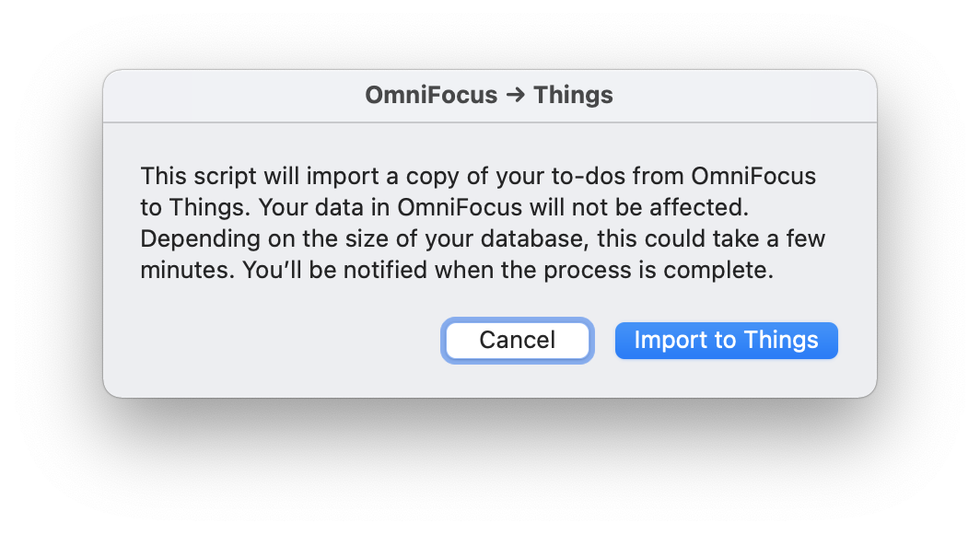Click the word Things in the dialog title
This screenshot has width=980, height=534.
click(x=573, y=96)
